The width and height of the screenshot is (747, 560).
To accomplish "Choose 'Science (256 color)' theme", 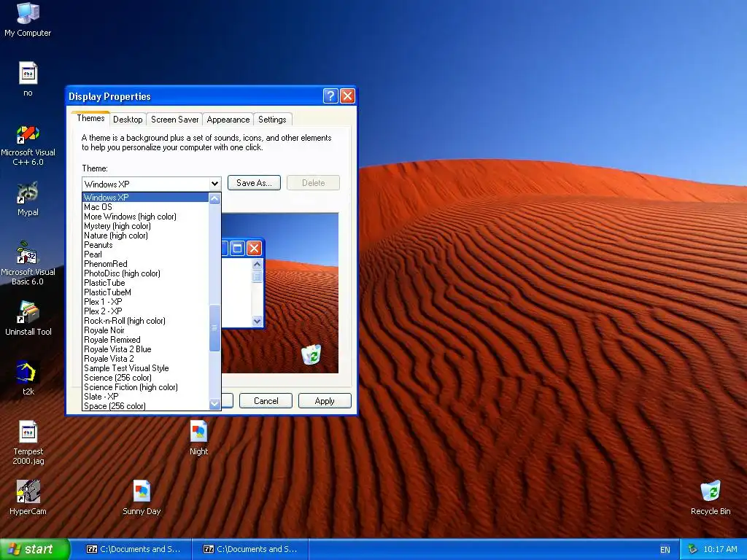I will 146,378.
